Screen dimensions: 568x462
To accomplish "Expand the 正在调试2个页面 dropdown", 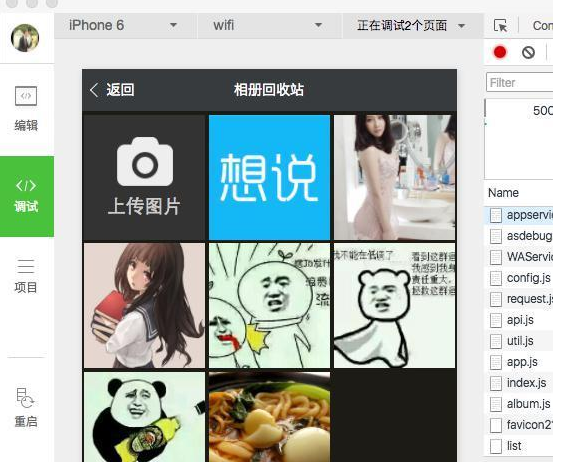I will pyautogui.click(x=413, y=25).
